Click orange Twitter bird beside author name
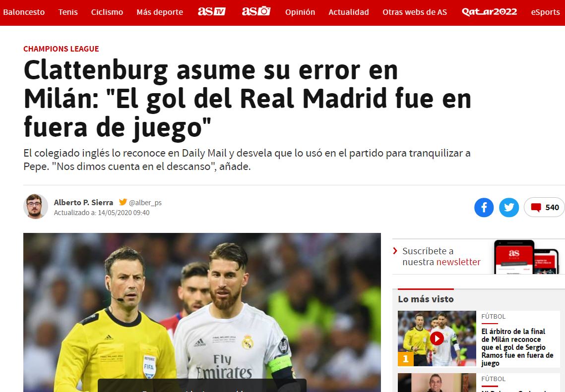This screenshot has width=565, height=392. [x=123, y=202]
